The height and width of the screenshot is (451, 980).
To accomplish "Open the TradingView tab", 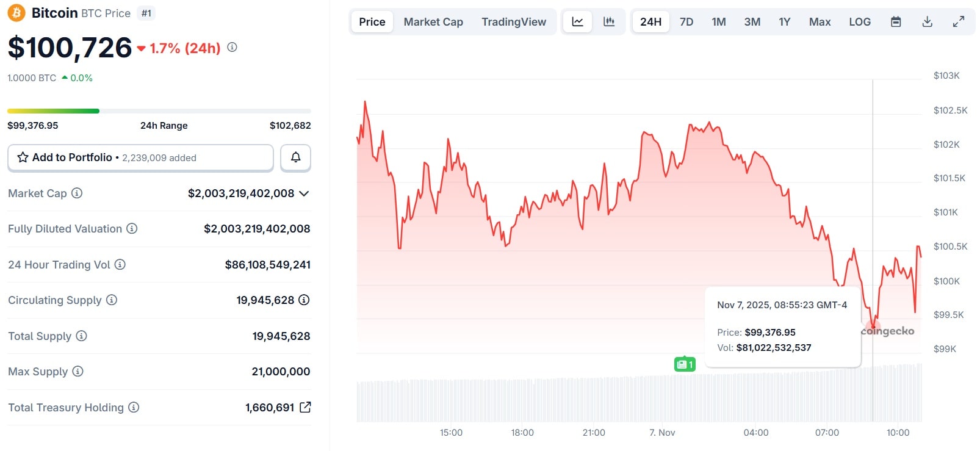I will [x=513, y=22].
